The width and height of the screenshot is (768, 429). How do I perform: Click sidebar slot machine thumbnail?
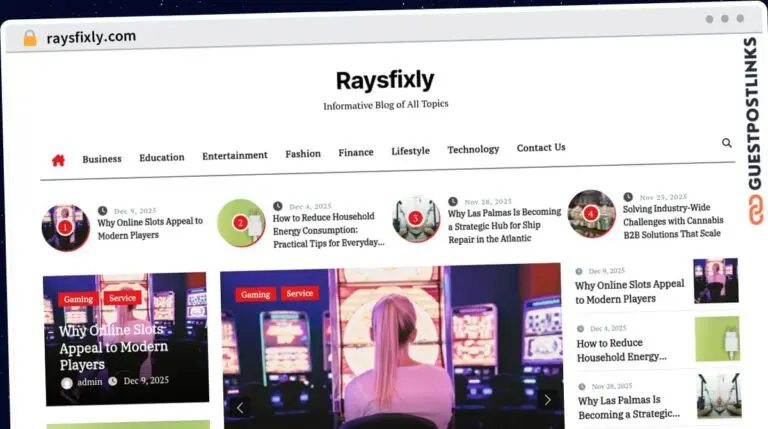tap(716, 281)
